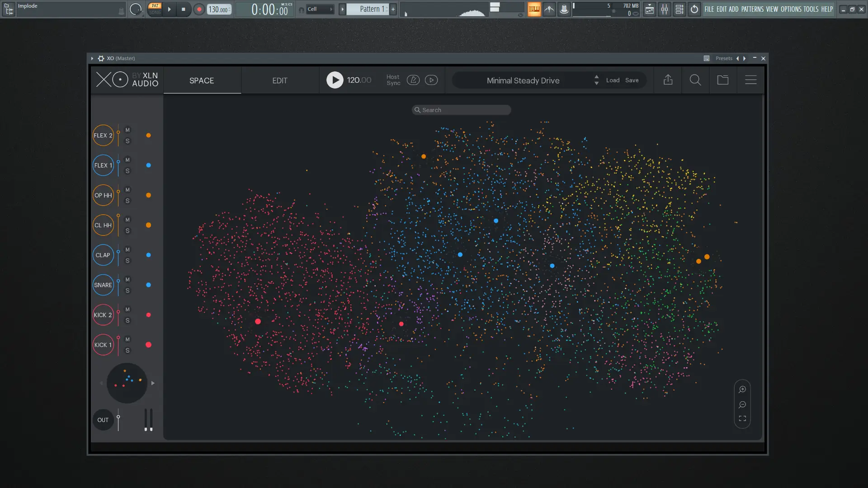The height and width of the screenshot is (488, 868).
Task: Click the Save preset button
Action: point(632,80)
